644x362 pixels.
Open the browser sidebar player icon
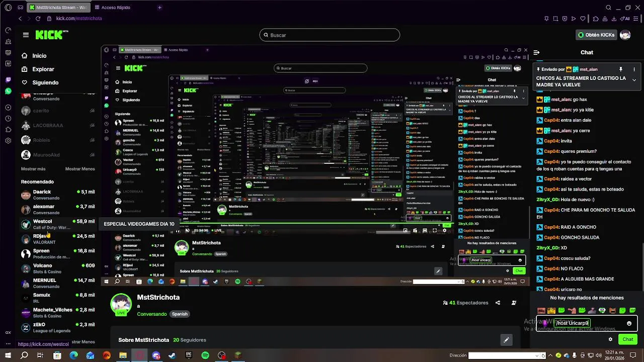tap(8, 108)
